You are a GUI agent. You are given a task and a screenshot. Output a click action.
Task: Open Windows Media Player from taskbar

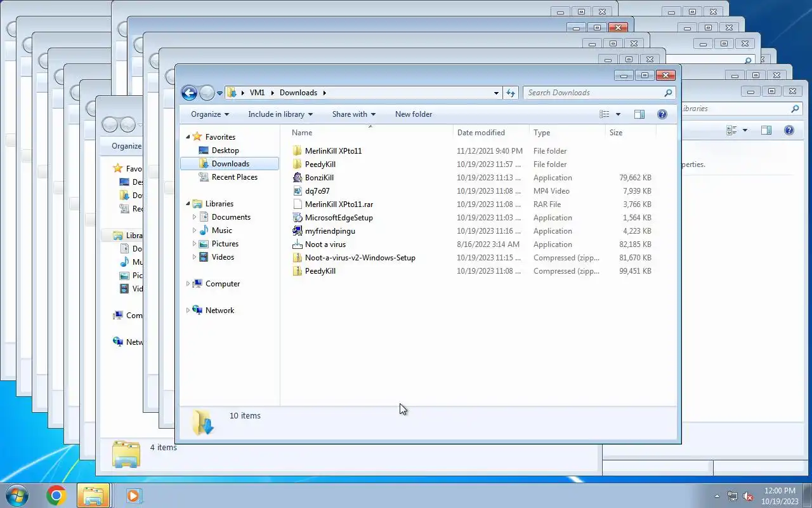[133, 495]
